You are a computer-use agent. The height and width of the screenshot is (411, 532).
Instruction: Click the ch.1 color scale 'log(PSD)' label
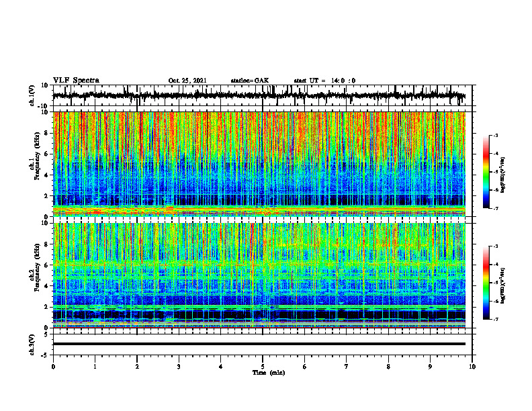(503, 175)
